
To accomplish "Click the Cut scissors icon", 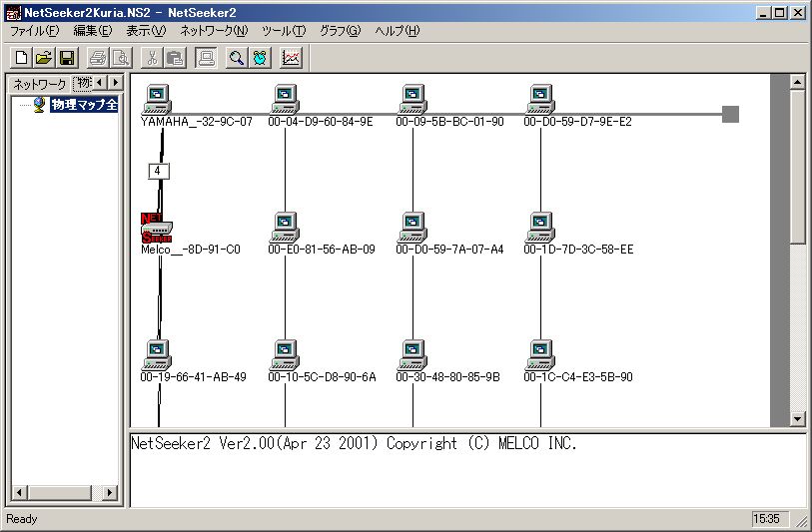I will pos(152,58).
